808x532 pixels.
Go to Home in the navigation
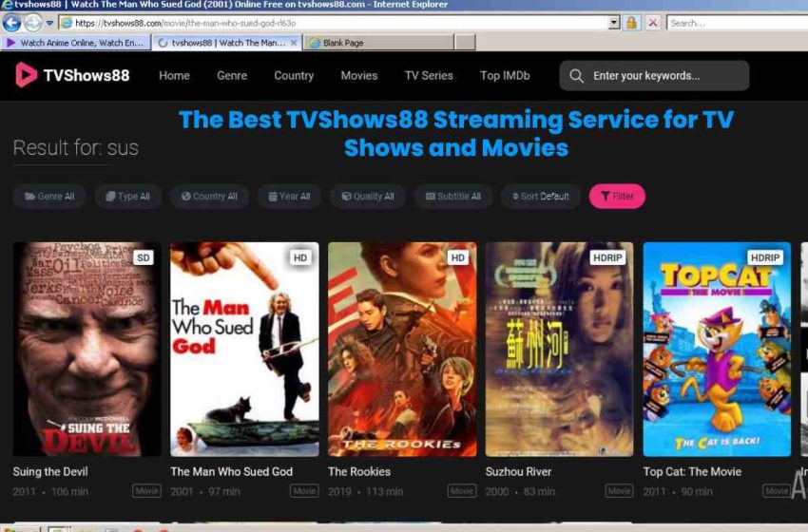click(x=174, y=76)
